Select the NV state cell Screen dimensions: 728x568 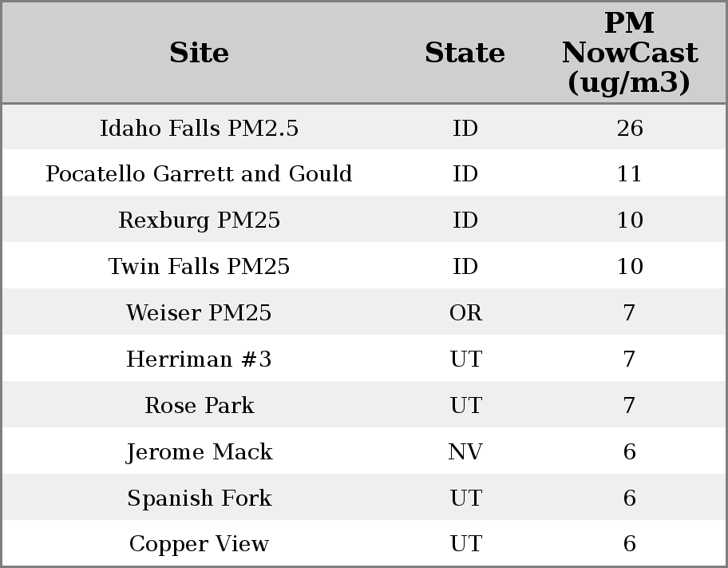(465, 451)
